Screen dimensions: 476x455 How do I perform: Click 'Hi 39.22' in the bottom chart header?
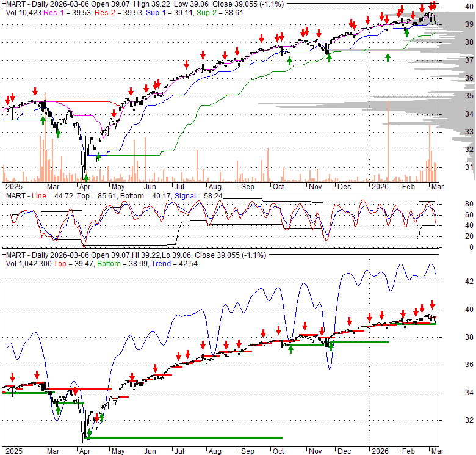point(145,255)
